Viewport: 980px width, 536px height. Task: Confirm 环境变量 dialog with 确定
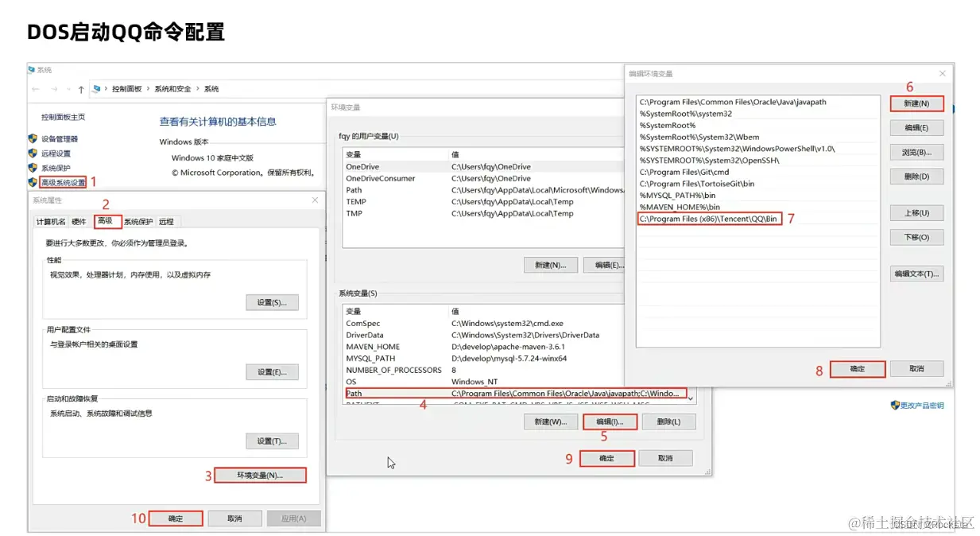[x=607, y=458]
